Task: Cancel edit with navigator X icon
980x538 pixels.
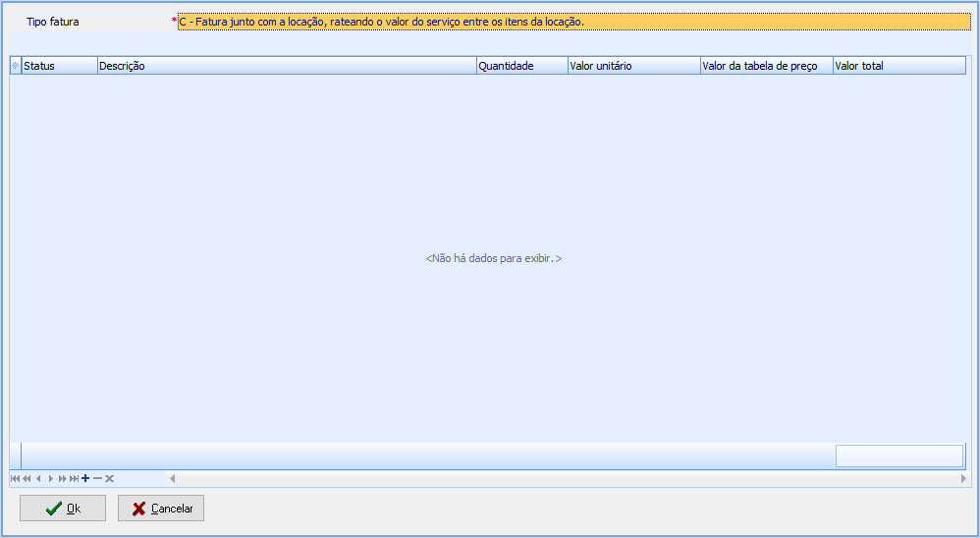Action: 109,479
